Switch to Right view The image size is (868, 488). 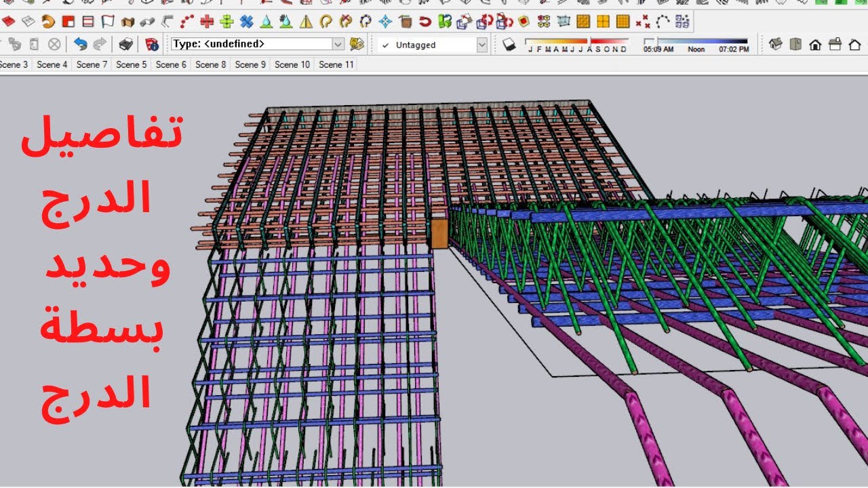[x=835, y=45]
